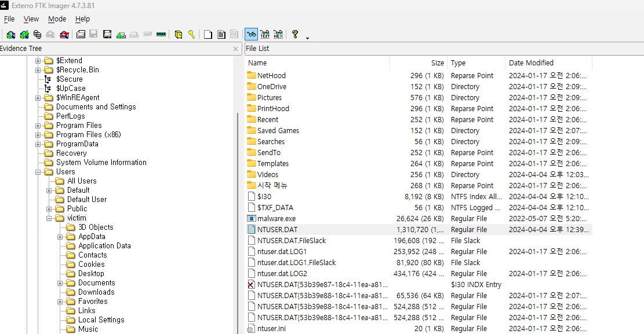Open the Image Mounting tool icon
This screenshot has width=644, height=334.
(37, 35)
